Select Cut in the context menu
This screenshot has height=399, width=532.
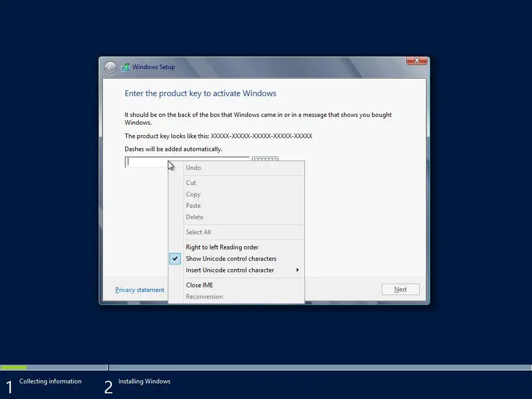[236, 182]
